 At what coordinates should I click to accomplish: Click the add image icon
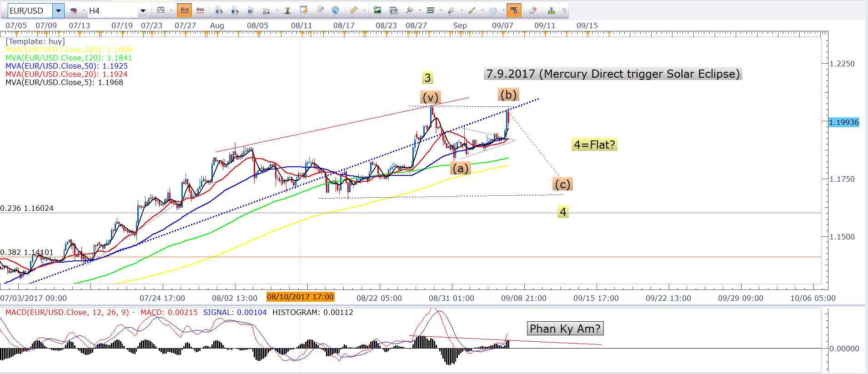pyautogui.click(x=377, y=10)
